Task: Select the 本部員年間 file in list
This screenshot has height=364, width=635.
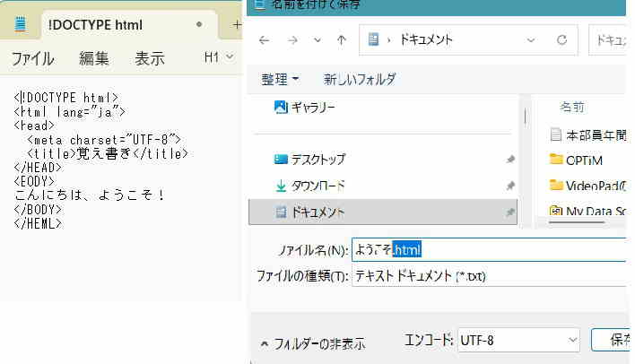Action: 587,135
